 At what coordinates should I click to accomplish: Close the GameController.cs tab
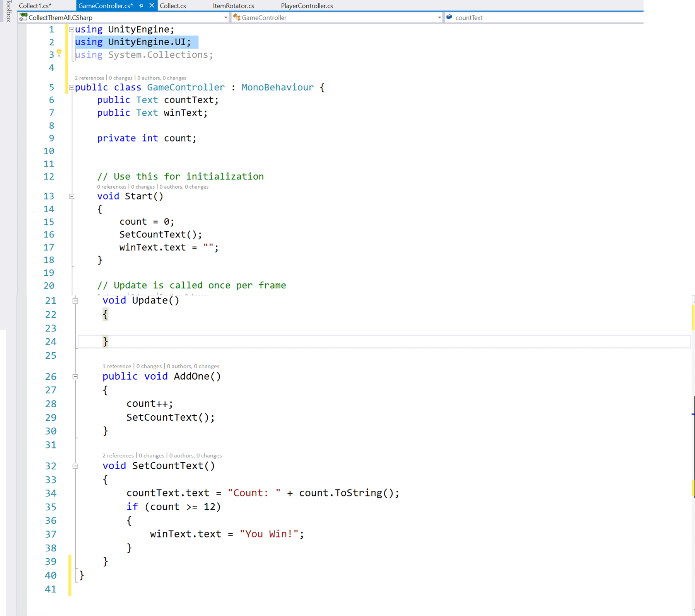(x=152, y=5)
